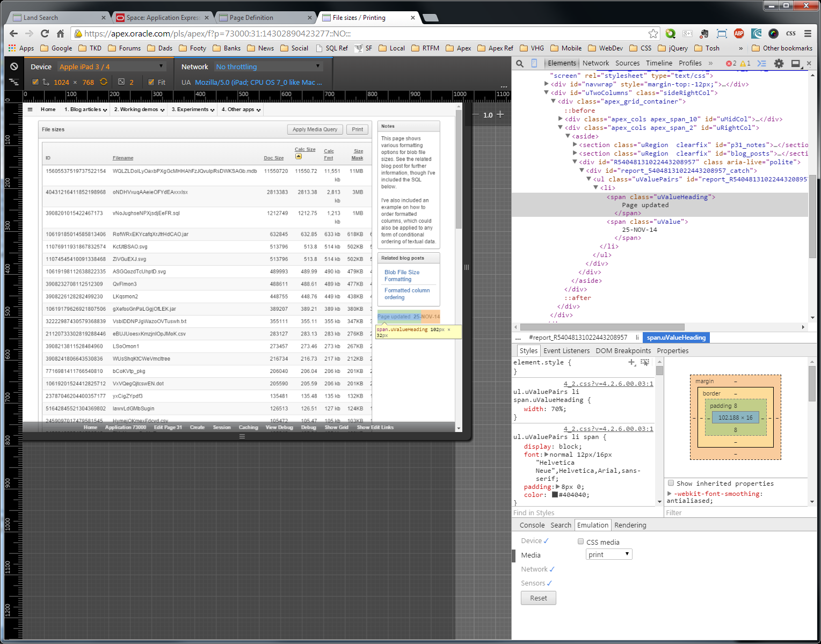The image size is (821, 644).
Task: Toggle the device mode phone icon
Action: coord(534,63)
